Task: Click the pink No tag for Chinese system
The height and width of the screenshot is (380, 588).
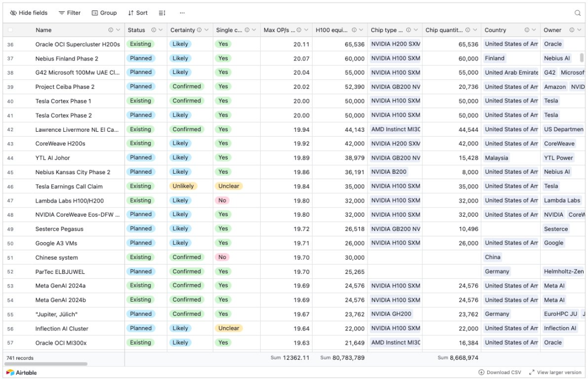Action: point(222,258)
